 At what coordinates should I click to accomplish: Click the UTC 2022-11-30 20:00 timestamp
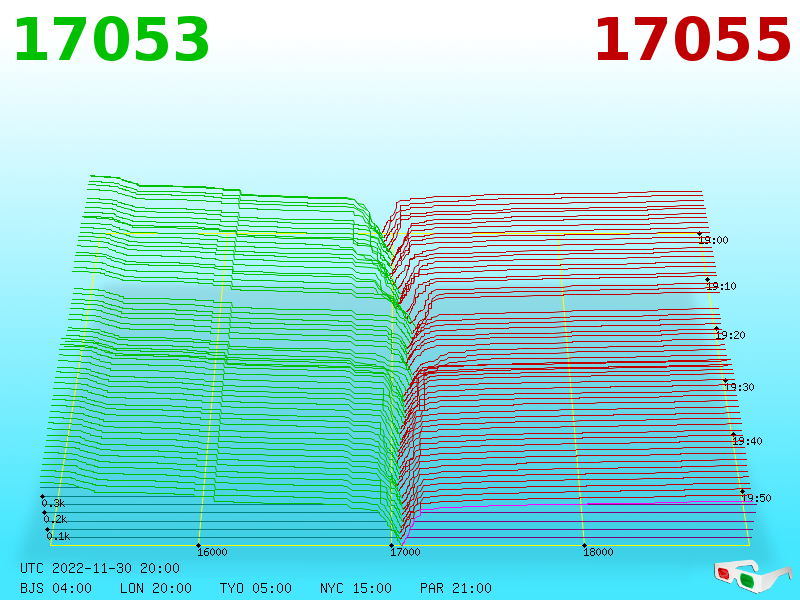point(100,568)
